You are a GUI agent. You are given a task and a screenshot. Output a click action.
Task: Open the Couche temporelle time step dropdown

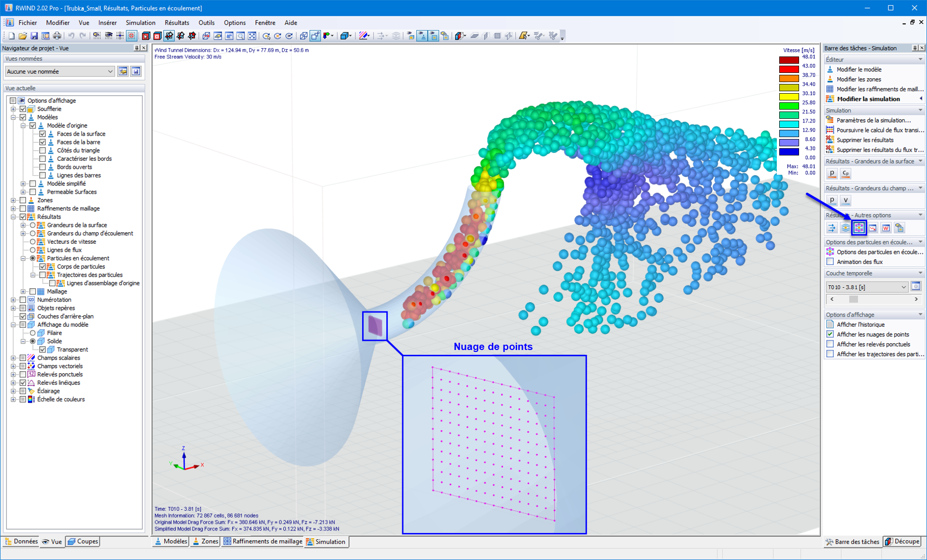pyautogui.click(x=903, y=287)
